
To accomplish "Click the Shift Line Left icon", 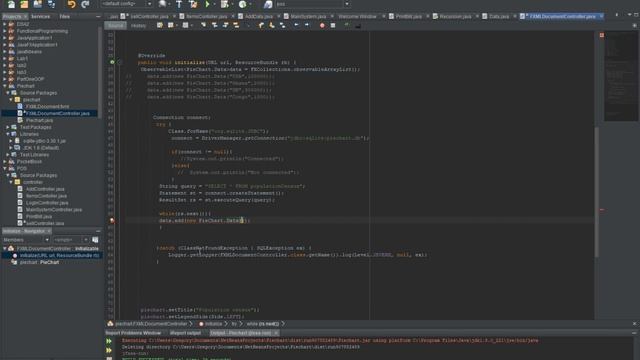I will pos(296,25).
